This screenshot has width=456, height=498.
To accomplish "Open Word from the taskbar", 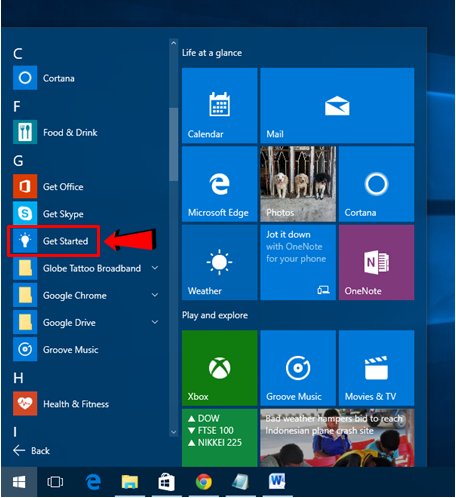I will pos(277,481).
